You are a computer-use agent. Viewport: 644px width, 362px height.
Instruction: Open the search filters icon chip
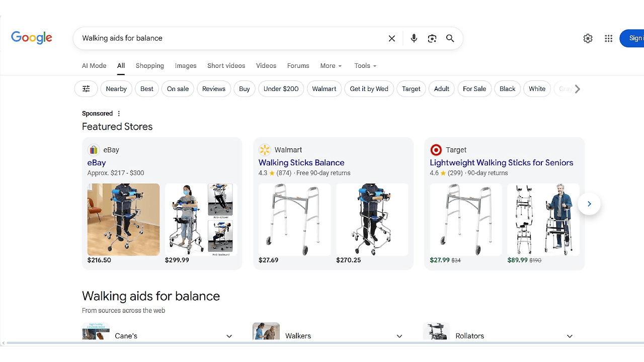pos(86,89)
